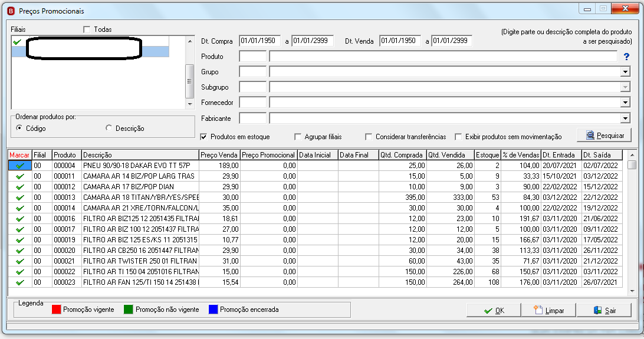Image resolution: width=644 pixels, height=339 pixels.
Task: Uncheck Produtos em estoque
Action: point(203,137)
